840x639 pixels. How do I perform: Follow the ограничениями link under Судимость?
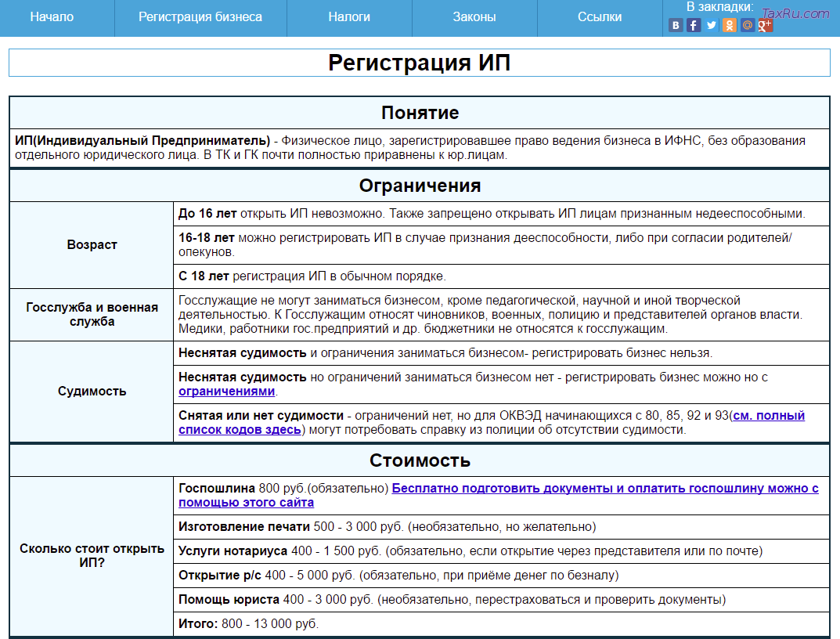tap(227, 392)
